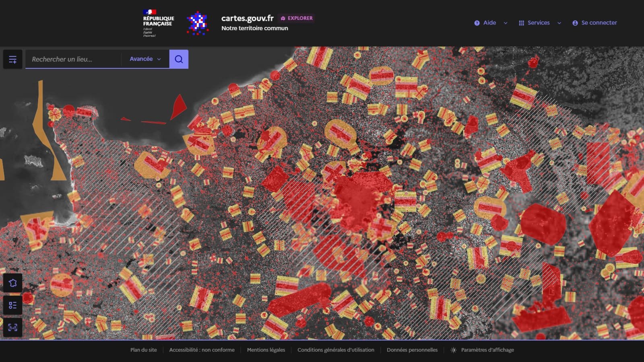This screenshot has height=362, width=644.
Task: Open the Plan du site link
Action: click(144, 350)
